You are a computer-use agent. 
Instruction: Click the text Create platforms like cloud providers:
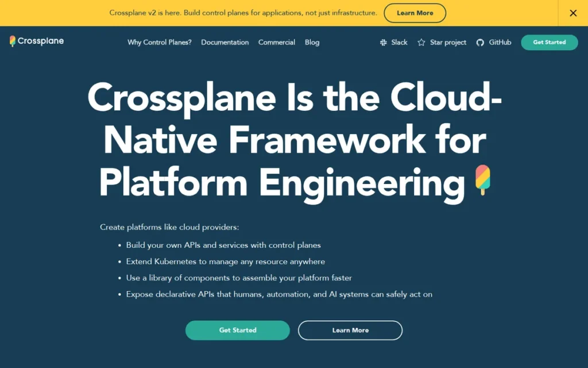coord(169,227)
